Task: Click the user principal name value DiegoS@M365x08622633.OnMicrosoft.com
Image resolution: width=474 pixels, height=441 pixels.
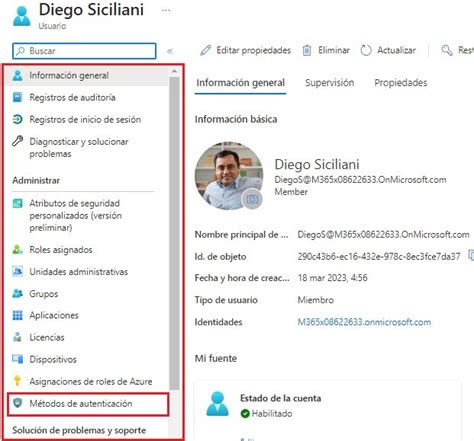Action: click(383, 234)
